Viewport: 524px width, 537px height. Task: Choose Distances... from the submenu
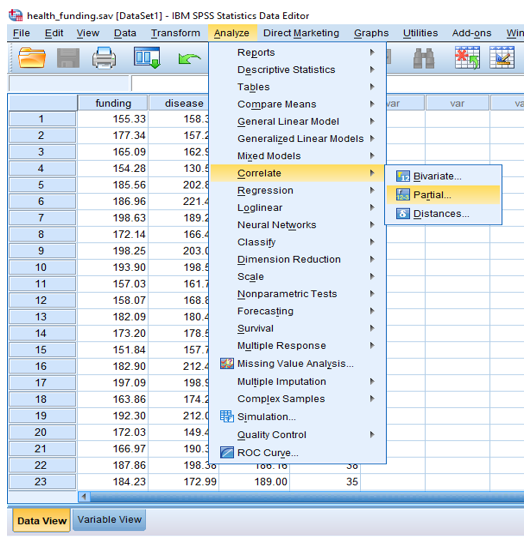444,214
